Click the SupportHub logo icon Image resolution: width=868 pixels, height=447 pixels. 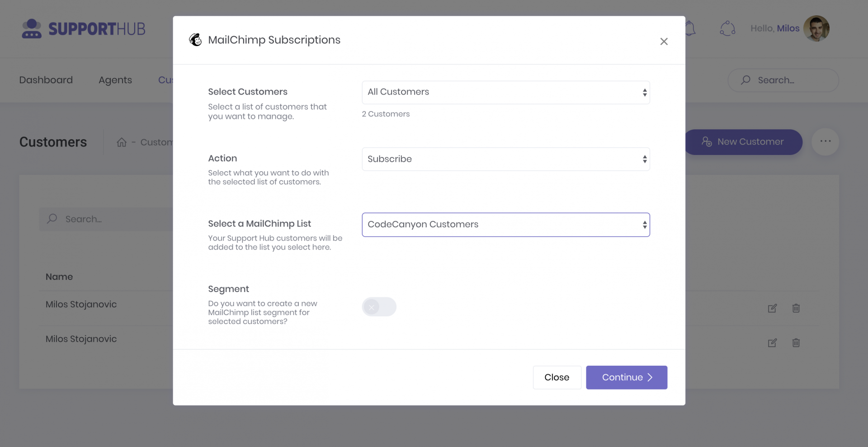pos(32,28)
